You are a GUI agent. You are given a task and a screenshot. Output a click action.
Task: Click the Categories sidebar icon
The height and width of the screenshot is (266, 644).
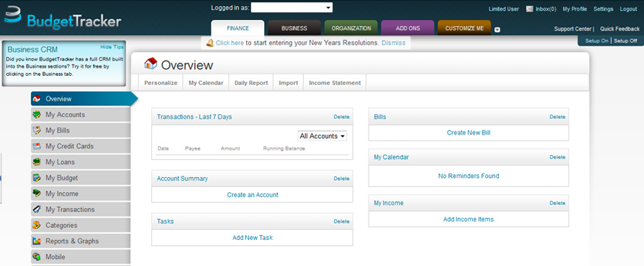pos(36,226)
